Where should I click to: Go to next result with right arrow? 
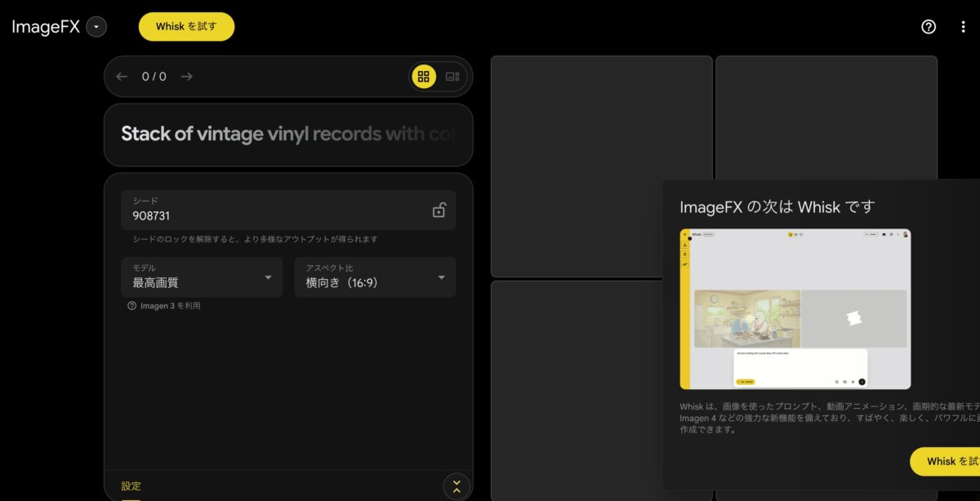point(186,77)
